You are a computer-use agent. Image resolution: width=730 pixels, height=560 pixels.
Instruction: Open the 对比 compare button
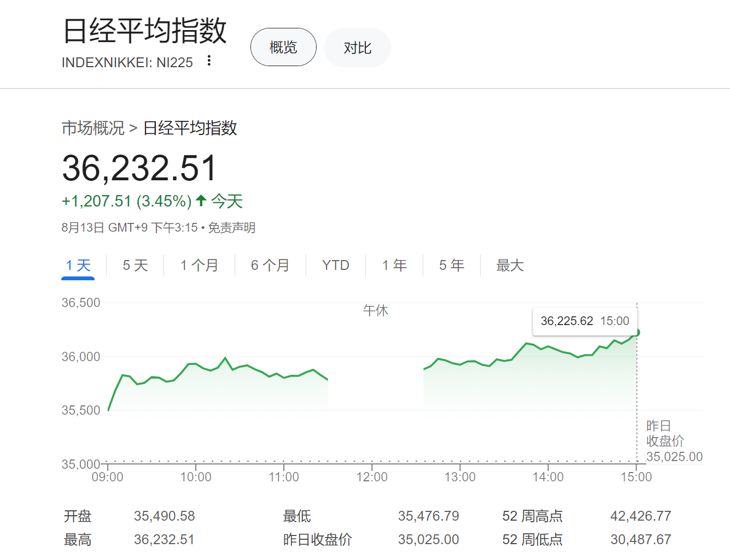pos(358,48)
